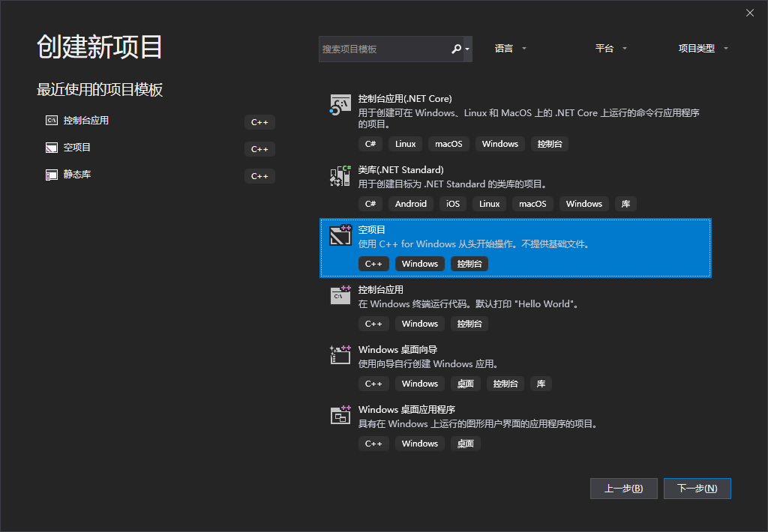
Task: Click the 控制台应用(.NET Core) template icon
Action: tap(340, 105)
